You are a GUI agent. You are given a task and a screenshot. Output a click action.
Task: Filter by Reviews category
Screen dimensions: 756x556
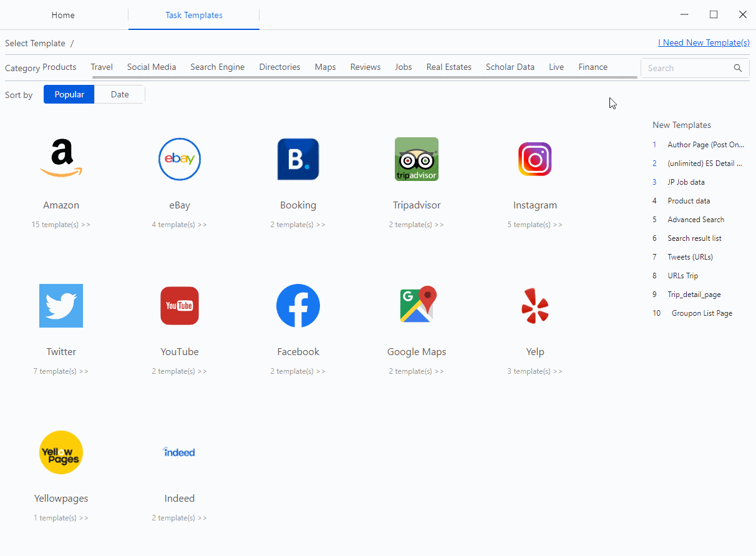tap(366, 67)
